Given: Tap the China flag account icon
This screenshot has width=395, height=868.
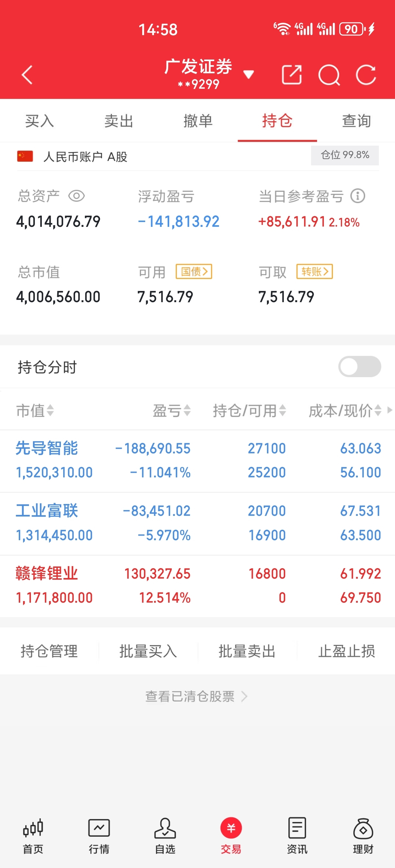Looking at the screenshot, I should (x=25, y=157).
